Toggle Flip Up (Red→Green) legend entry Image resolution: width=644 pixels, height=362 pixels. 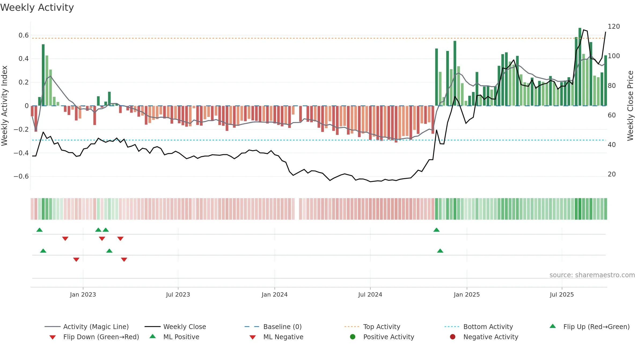(589, 327)
